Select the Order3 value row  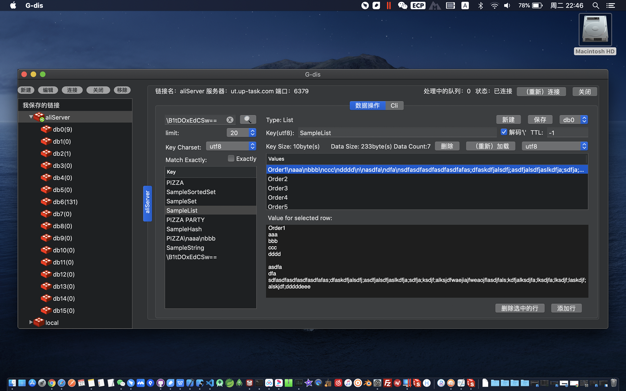427,188
